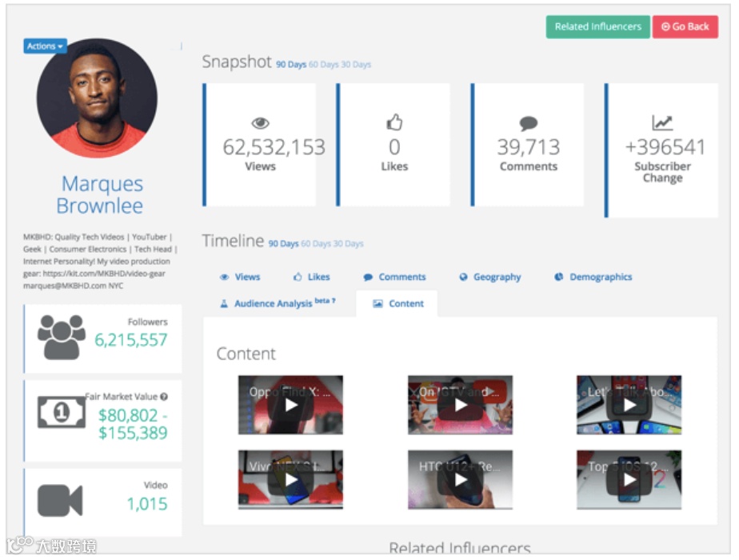739x560 pixels.
Task: Play the On IGTV video thumbnail
Action: [461, 405]
